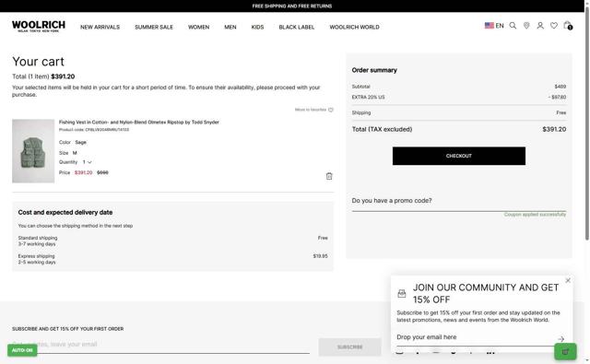Open the EN language selector

500,26
